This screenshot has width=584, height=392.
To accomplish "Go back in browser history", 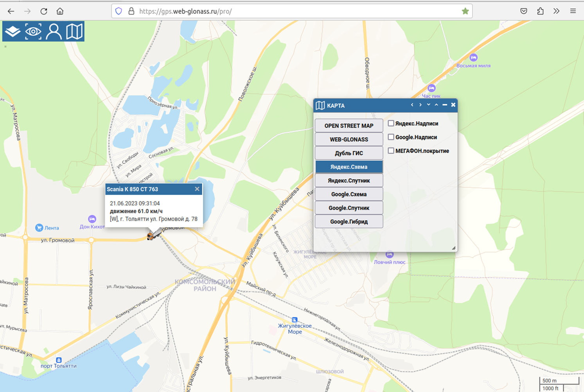I will tap(11, 11).
